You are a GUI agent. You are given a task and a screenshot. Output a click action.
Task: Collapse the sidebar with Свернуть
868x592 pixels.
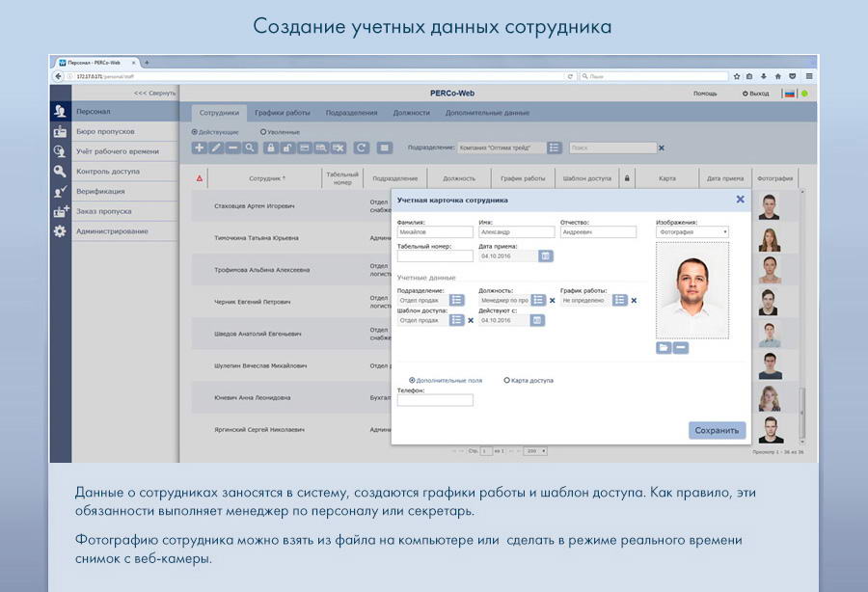154,94
